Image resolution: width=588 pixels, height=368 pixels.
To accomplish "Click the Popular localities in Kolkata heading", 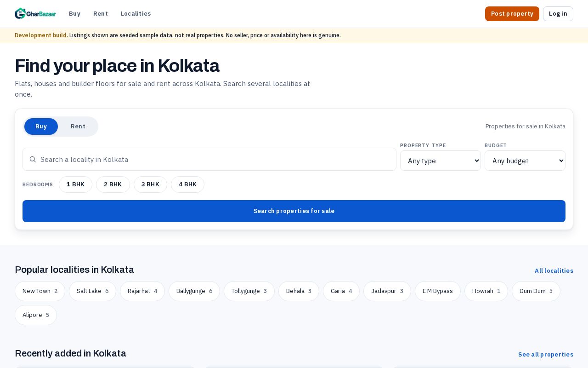I will pos(74,270).
